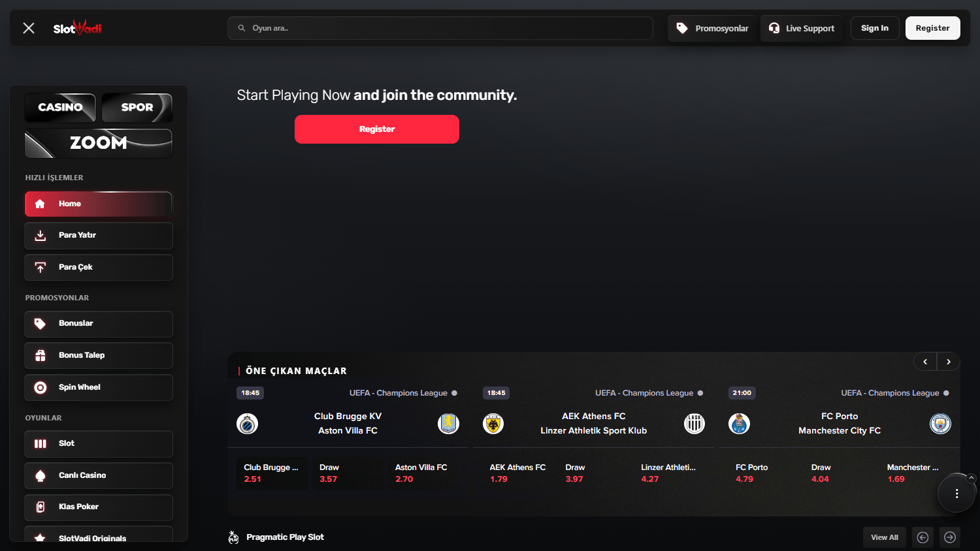This screenshot has width=980, height=551.
Task: Click the Bonuslar tag icon
Action: click(41, 324)
